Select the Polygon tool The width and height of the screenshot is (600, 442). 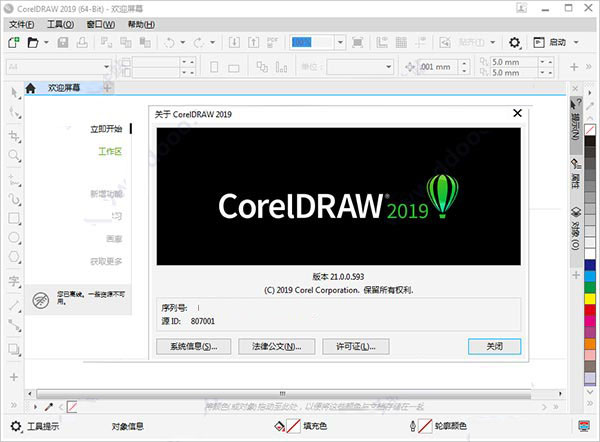tap(15, 257)
